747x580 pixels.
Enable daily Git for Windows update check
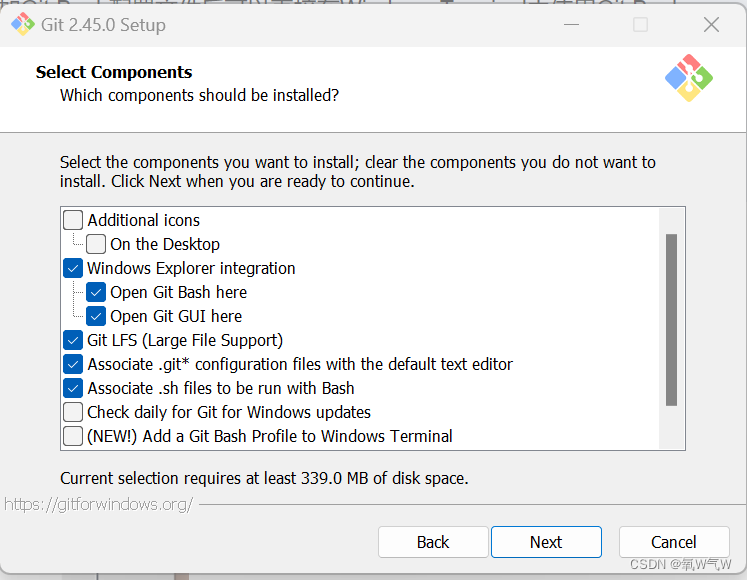pos(73,412)
